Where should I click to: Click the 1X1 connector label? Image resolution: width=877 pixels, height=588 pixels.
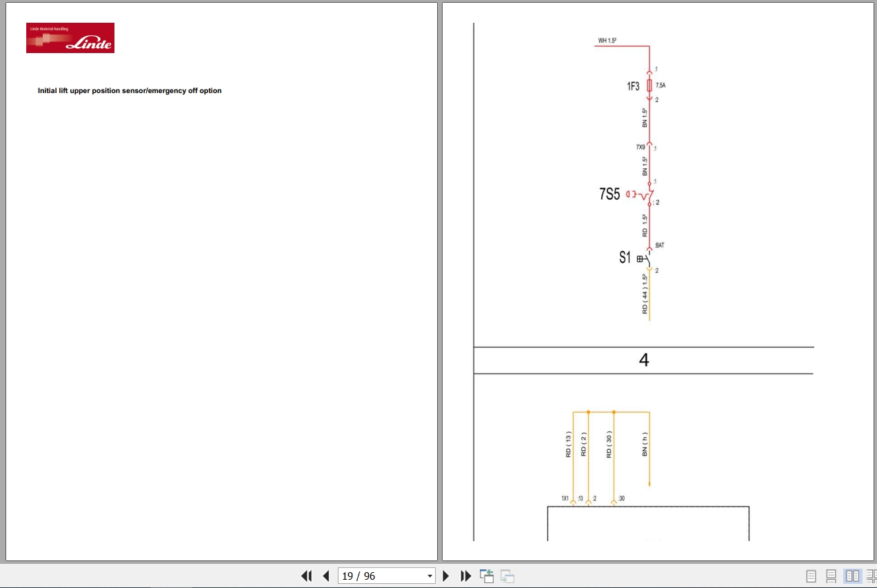(x=565, y=498)
